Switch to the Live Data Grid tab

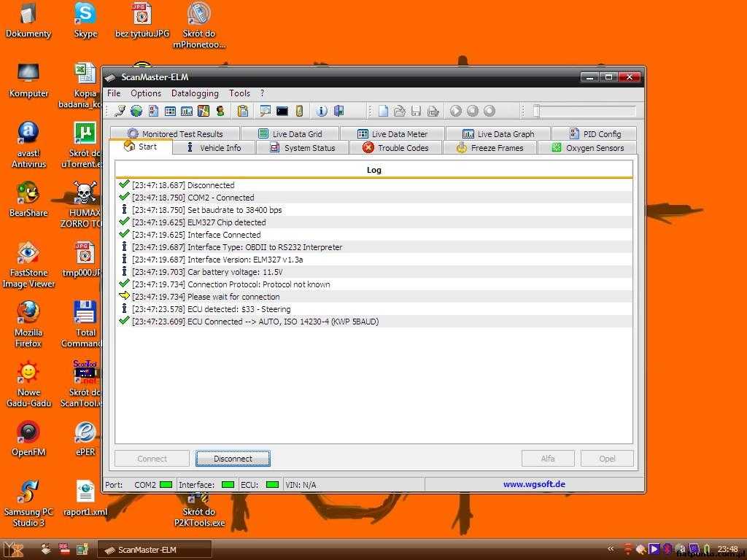coord(290,134)
